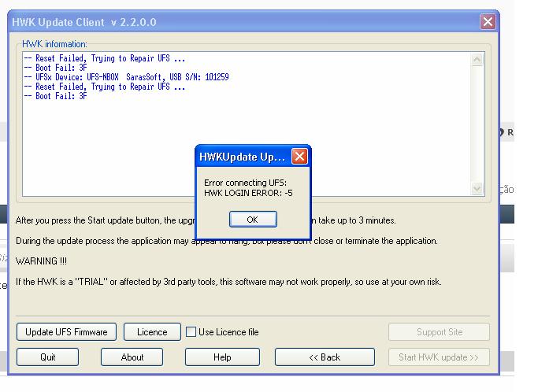538x392 pixels.
Task: Open the Licence button
Action: point(152,331)
